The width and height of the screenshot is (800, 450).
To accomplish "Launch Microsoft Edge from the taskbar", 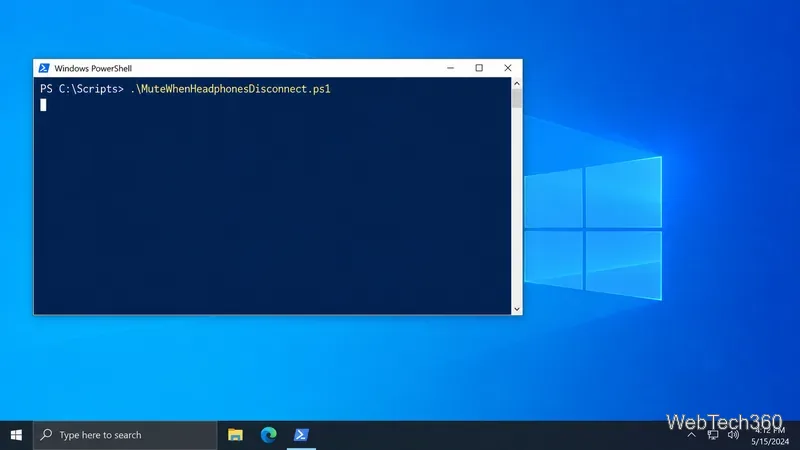I will [268, 435].
